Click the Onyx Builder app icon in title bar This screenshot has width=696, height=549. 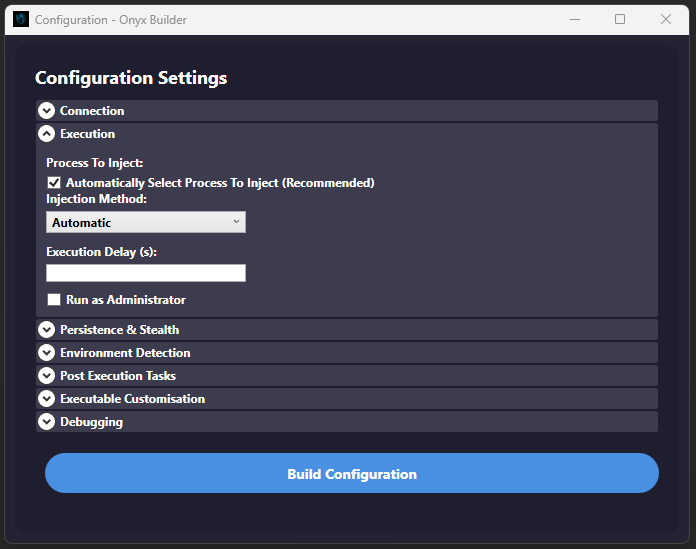click(21, 19)
